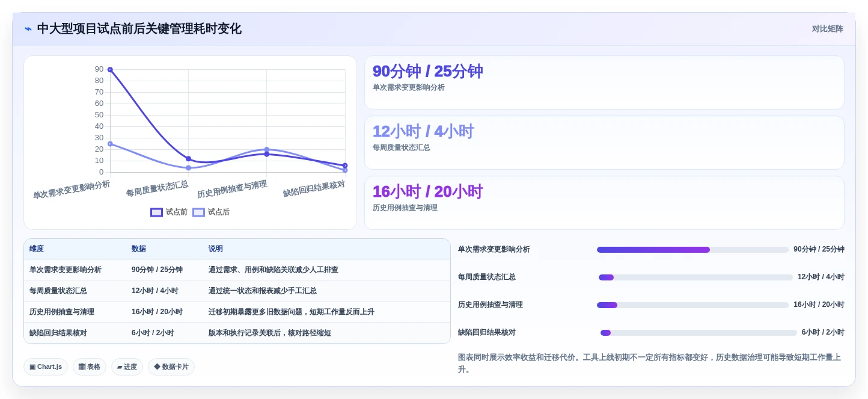The image size is (868, 399).
Task: Click the 数据 column header
Action: pos(139,249)
